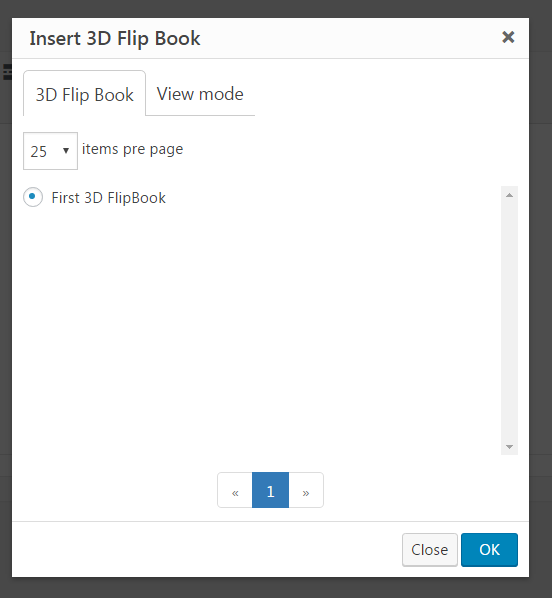The image size is (552, 598).
Task: Click the scrollbar up arrow
Action: pyautogui.click(x=509, y=195)
